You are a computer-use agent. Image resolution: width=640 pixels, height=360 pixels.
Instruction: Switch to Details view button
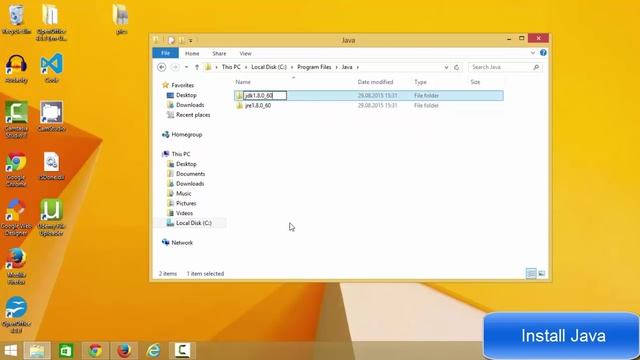tap(531, 273)
